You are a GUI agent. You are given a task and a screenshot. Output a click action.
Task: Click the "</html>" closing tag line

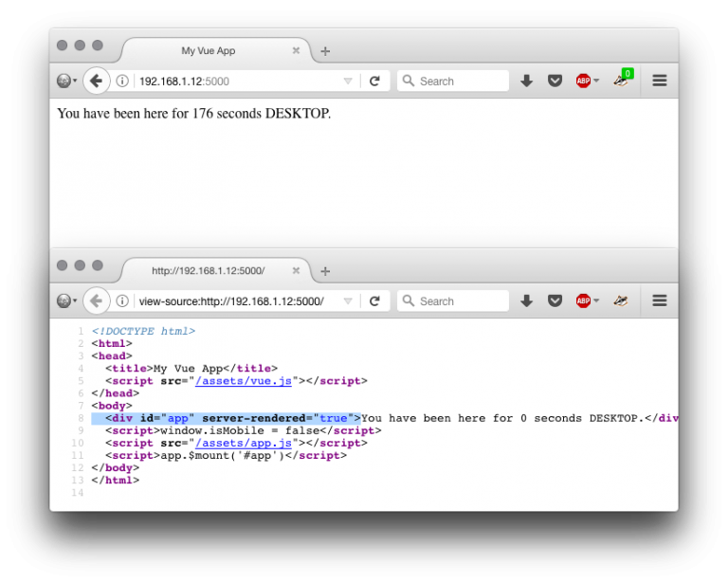[115, 481]
